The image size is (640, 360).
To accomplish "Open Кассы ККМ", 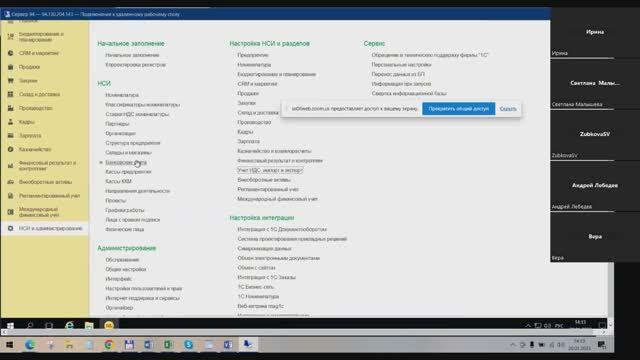I will pyautogui.click(x=118, y=181).
